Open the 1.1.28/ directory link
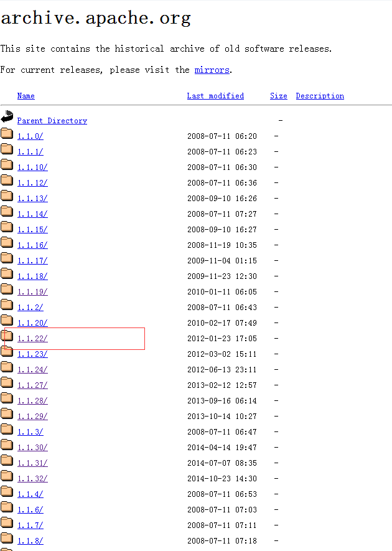The width and height of the screenshot is (392, 551). coord(32,401)
